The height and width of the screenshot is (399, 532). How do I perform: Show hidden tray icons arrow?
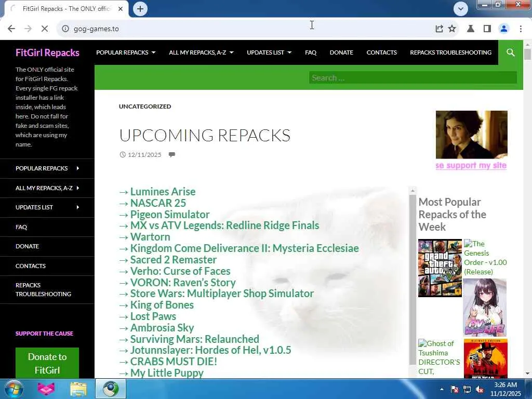point(442,389)
